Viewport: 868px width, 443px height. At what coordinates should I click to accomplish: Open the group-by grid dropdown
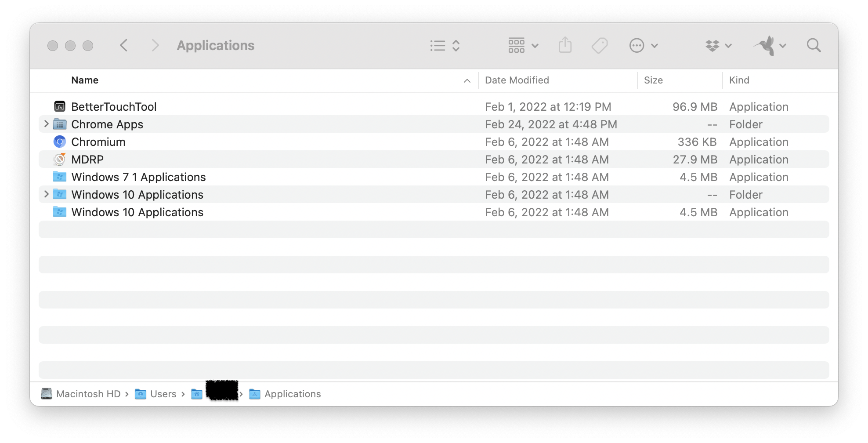[523, 45]
